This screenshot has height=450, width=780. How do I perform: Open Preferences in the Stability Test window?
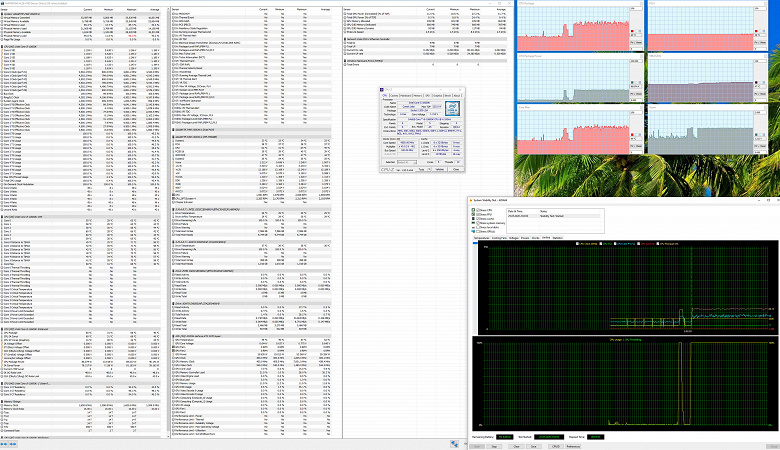click(x=573, y=446)
